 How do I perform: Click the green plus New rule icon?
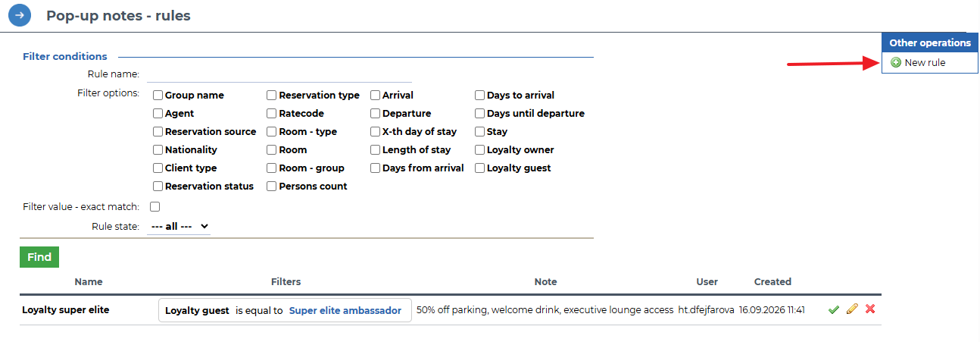coord(895,63)
